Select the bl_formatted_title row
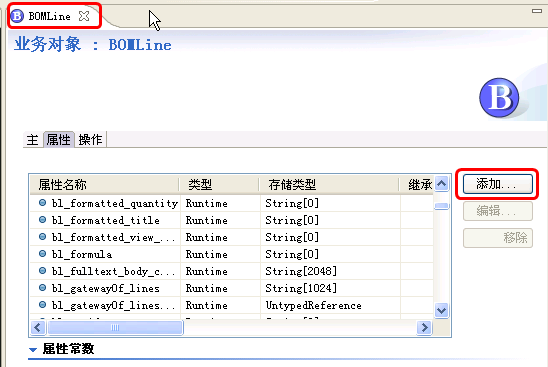This screenshot has width=548, height=367. click(x=232, y=221)
